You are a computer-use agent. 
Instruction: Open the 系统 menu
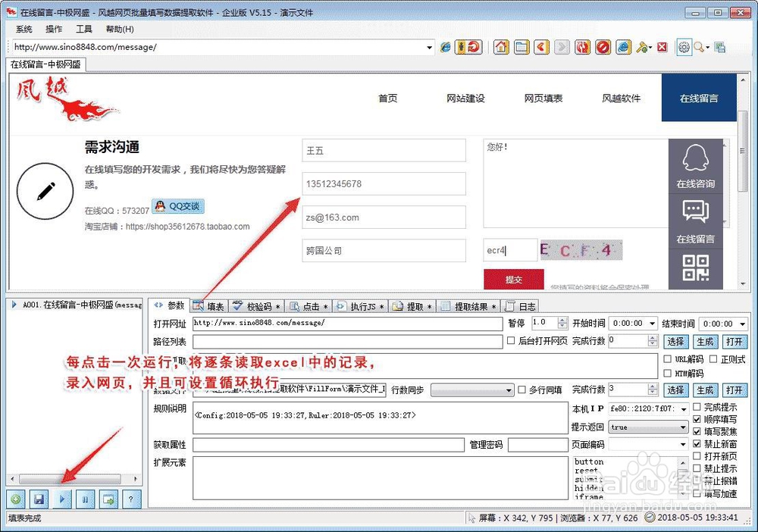pos(23,29)
